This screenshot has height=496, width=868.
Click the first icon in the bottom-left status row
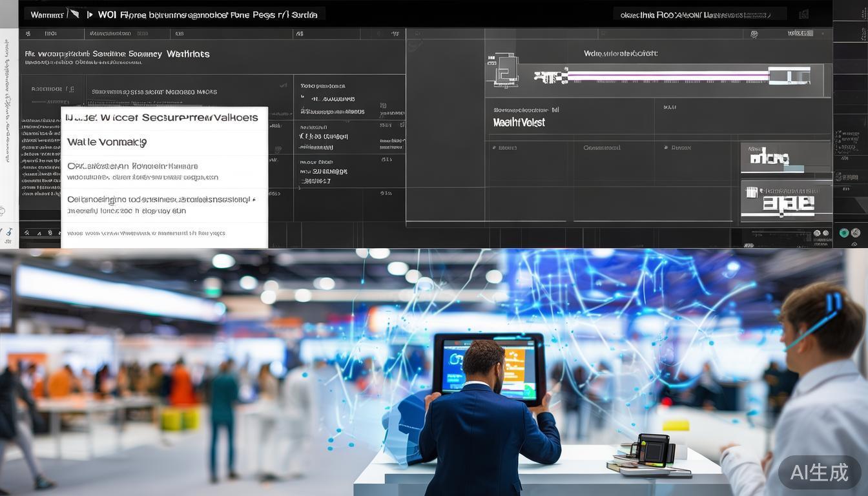(26, 233)
